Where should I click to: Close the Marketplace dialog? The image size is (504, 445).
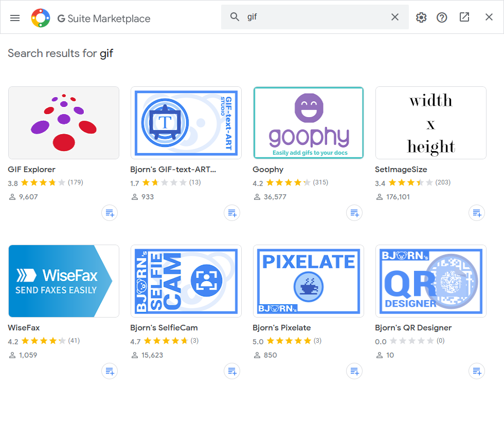point(489,17)
